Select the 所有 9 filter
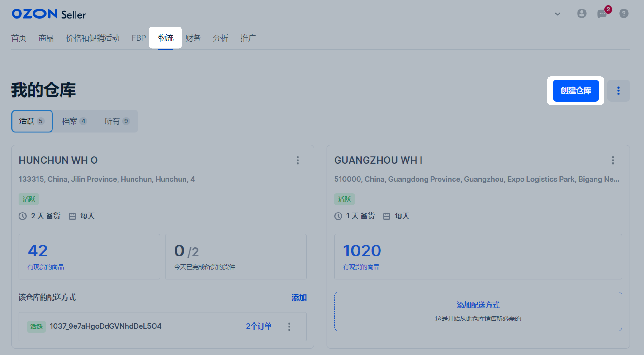Viewport: 644px width, 355px height. (117, 121)
